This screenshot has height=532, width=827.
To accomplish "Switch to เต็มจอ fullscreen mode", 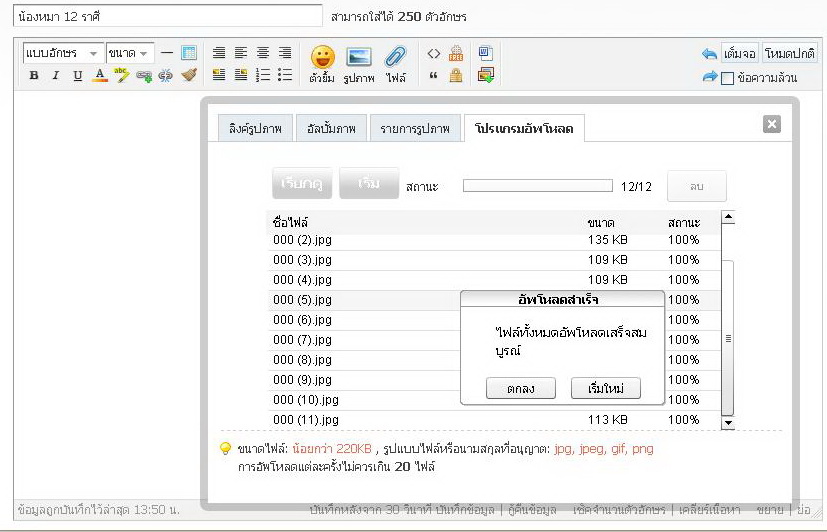I will pyautogui.click(x=739, y=53).
